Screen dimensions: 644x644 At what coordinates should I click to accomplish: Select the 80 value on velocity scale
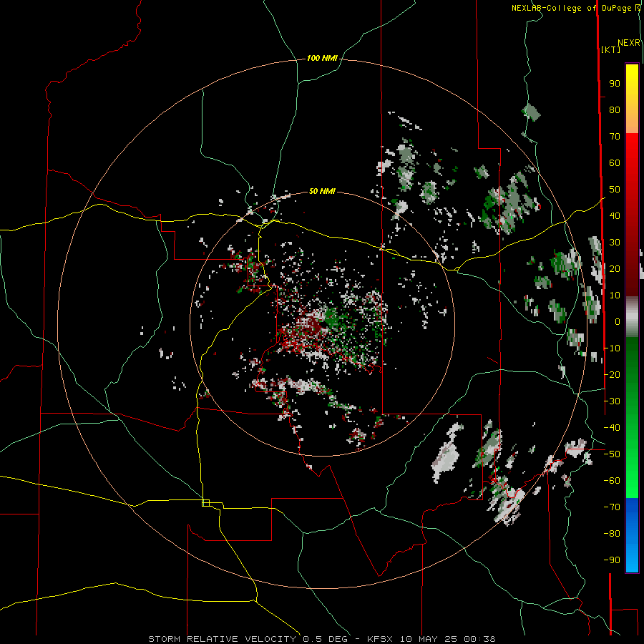coord(615,110)
